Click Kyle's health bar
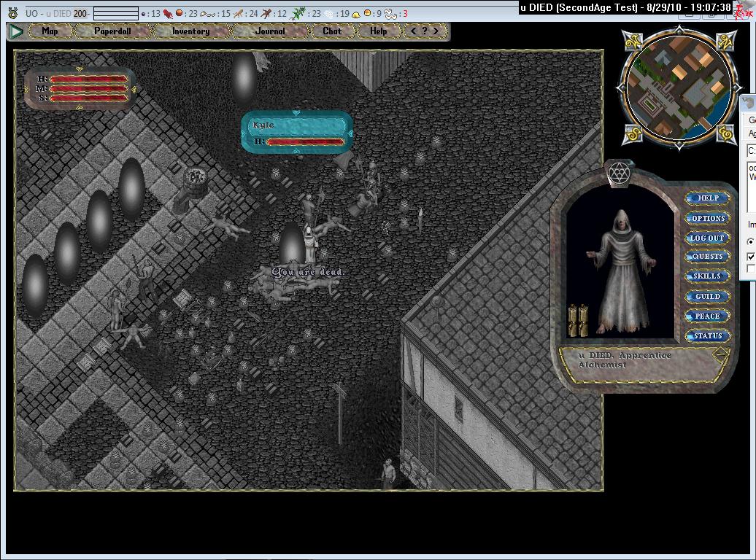 304,141
